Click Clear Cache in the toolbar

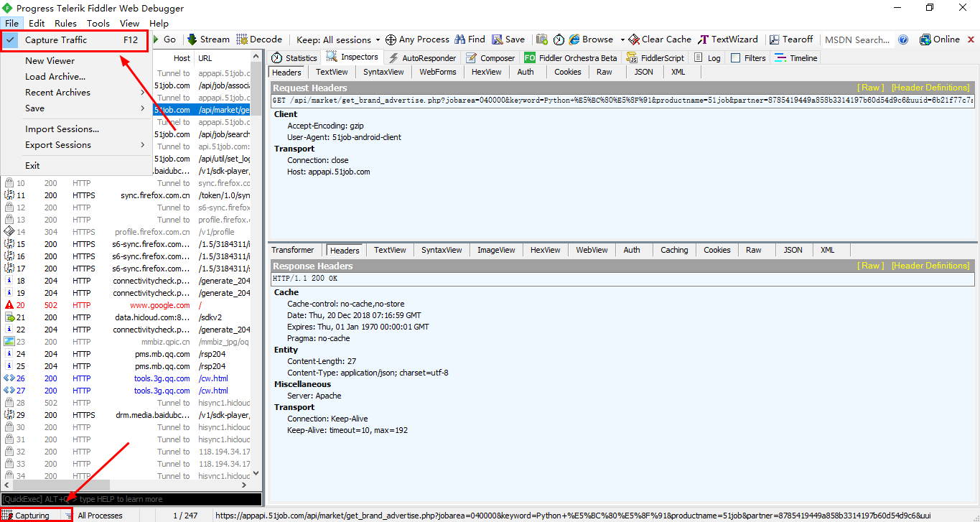[x=660, y=39]
